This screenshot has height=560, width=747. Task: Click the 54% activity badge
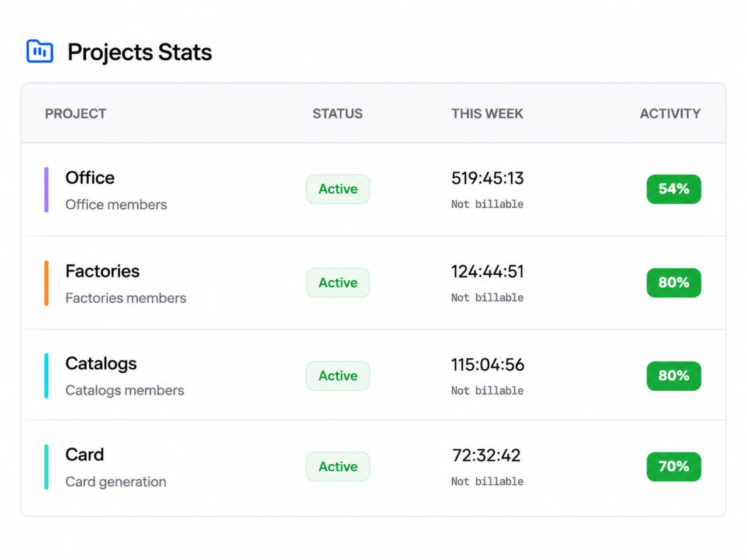coord(673,189)
